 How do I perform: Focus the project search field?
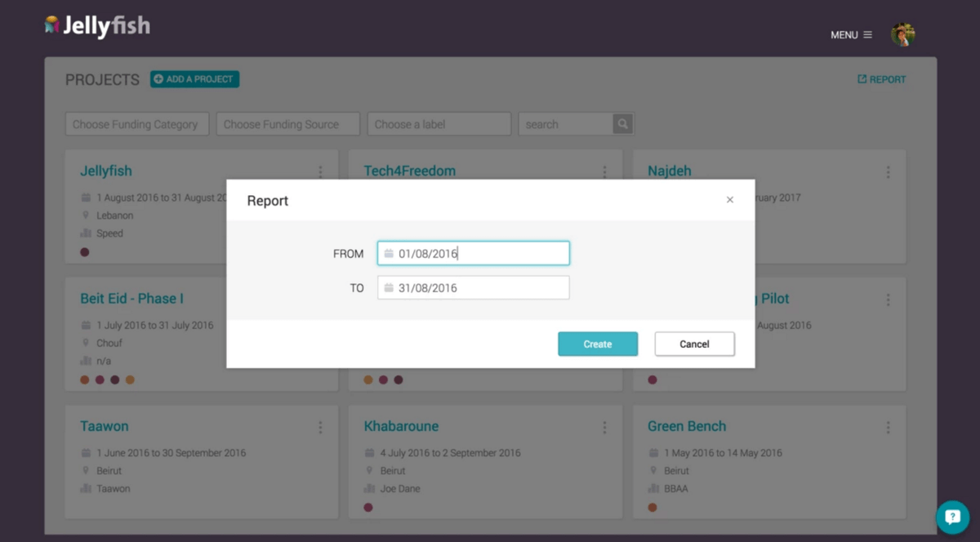point(566,124)
